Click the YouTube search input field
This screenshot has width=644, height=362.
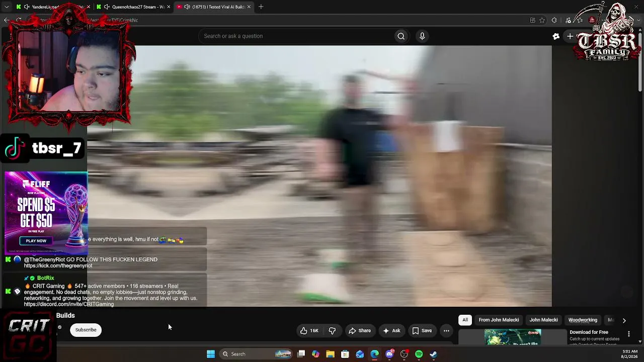point(297,36)
